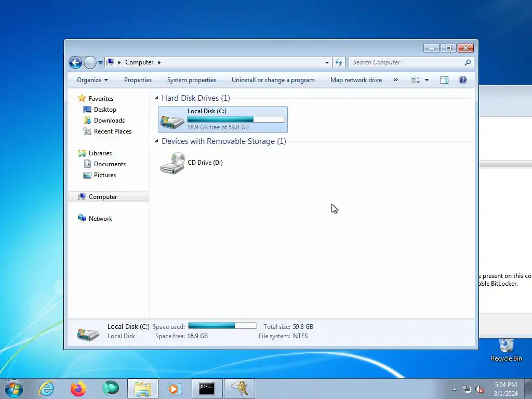Click Devices with Removable Storage header text
Screen dimensions: 532x399
(223, 141)
